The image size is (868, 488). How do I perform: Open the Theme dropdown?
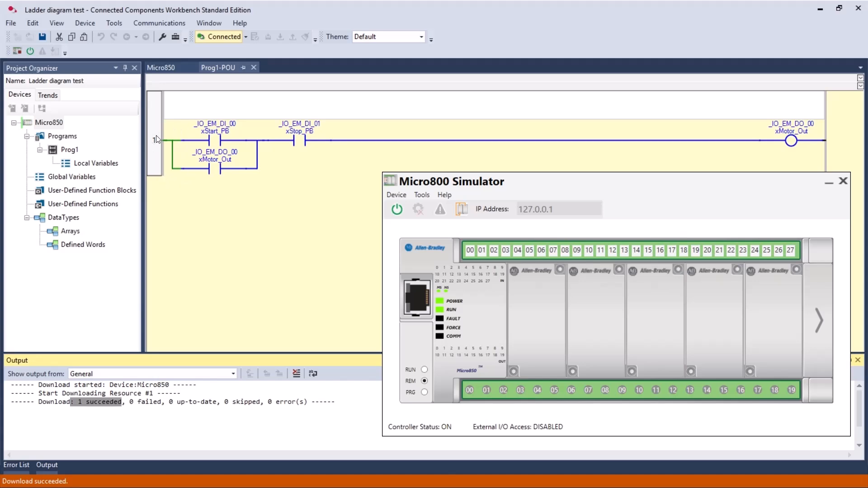point(389,37)
